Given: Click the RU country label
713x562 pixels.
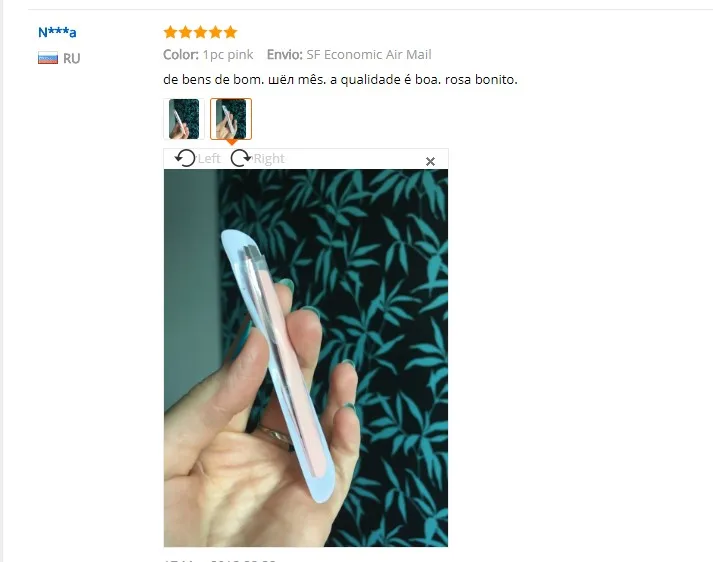Looking at the screenshot, I should [x=71, y=59].
